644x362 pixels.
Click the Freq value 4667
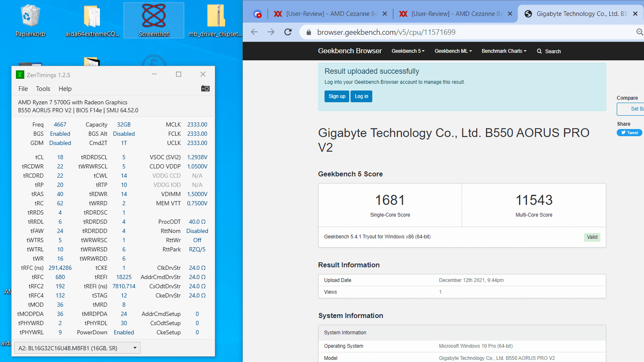60,124
